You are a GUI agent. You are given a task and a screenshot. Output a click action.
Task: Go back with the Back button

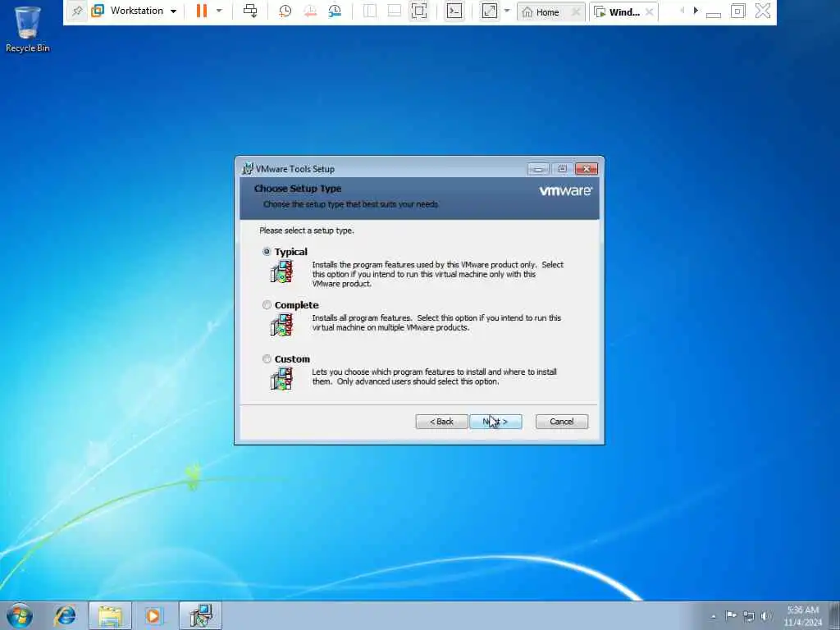pos(441,422)
